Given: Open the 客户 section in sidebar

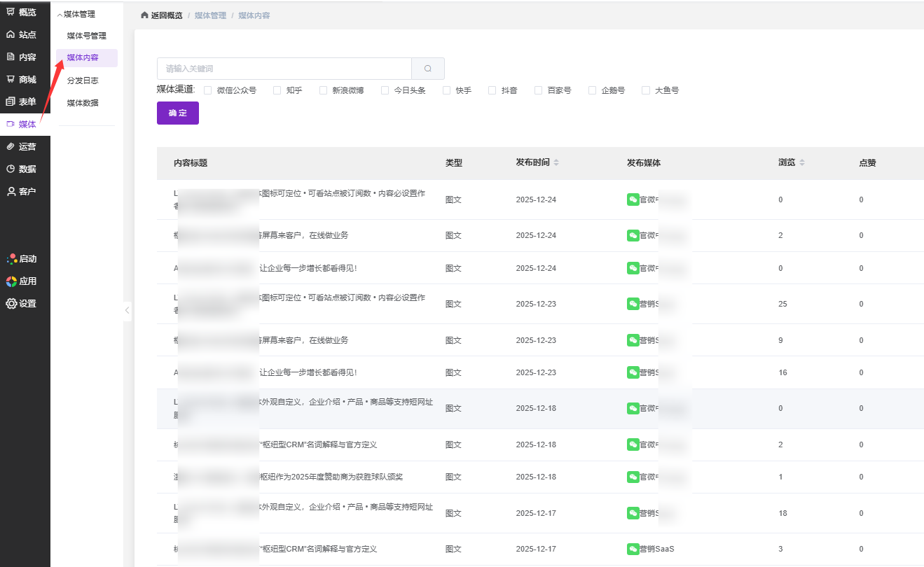Looking at the screenshot, I should [22, 191].
